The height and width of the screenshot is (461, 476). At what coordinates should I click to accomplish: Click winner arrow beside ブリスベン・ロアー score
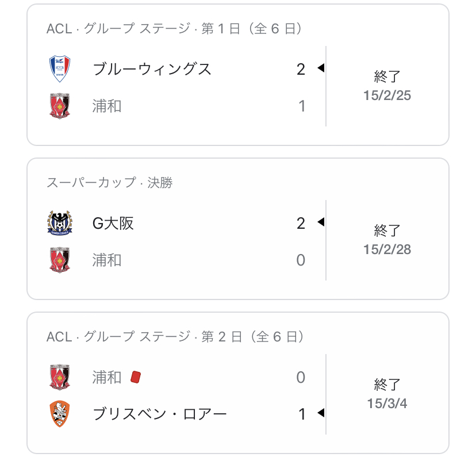[321, 413]
